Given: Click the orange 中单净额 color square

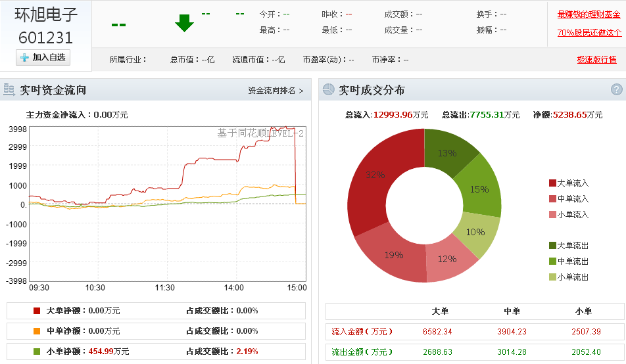Looking at the screenshot, I should [37, 331].
